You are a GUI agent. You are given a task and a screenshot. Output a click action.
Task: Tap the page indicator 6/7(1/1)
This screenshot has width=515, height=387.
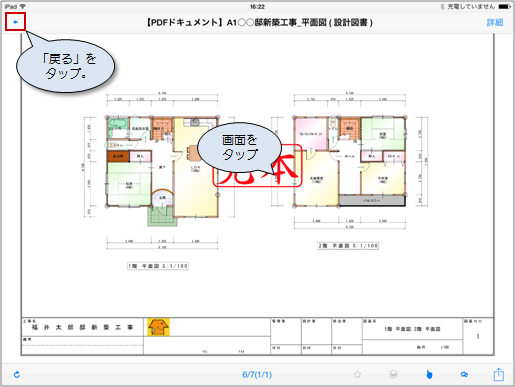click(257, 375)
